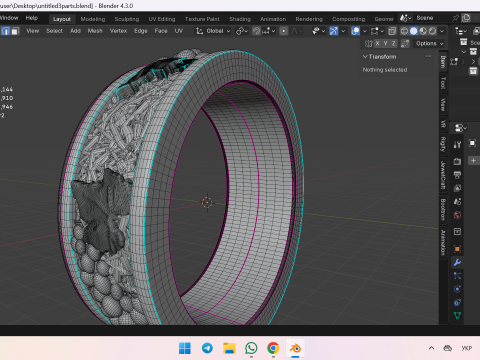Open the View Layer properties tab
The height and width of the screenshot is (360, 480).
pos(457,188)
